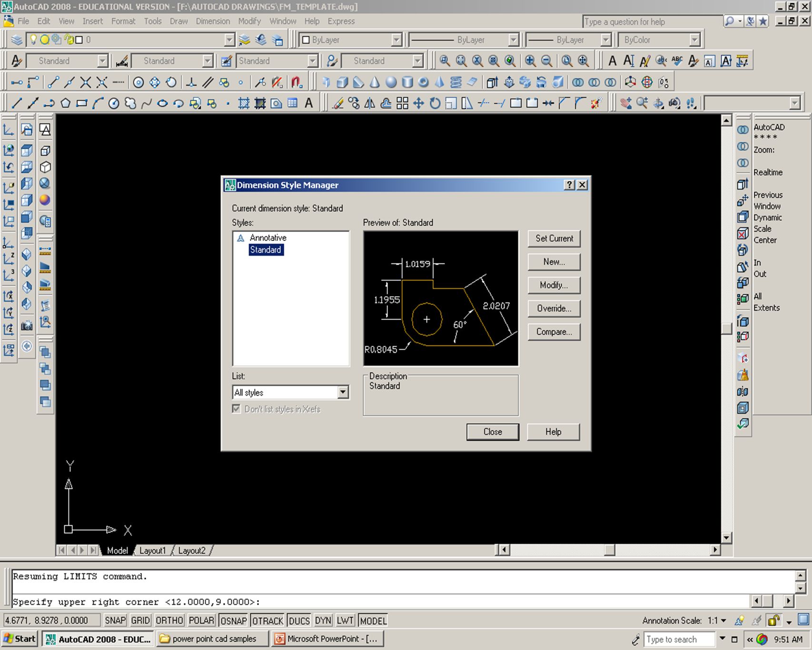Switch to the Layout2 tab
Screen dimensions: 812x650
coord(192,550)
